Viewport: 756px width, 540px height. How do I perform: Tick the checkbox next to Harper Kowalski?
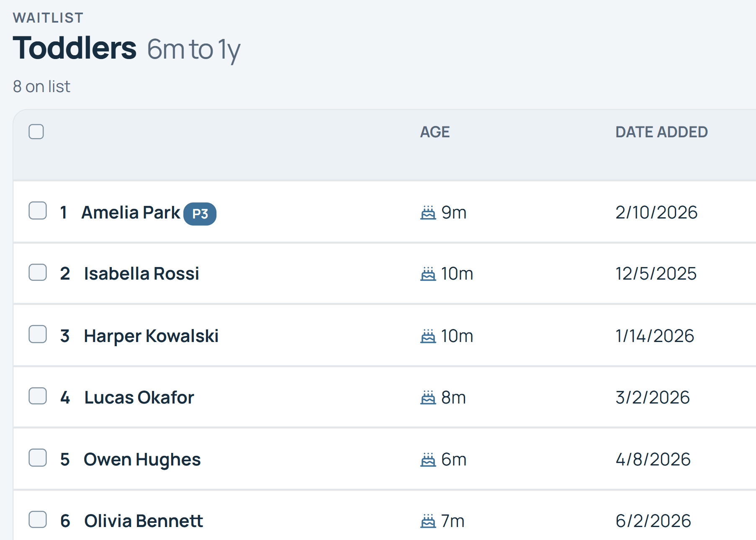[x=38, y=334]
